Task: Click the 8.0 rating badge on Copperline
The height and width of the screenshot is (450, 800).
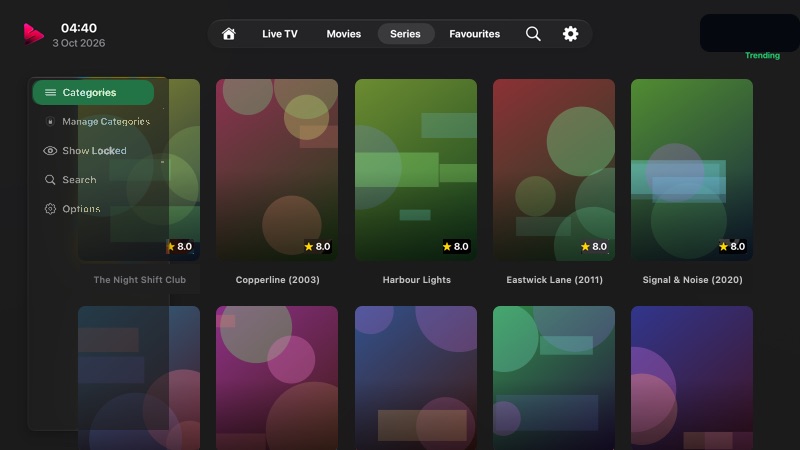Action: pyautogui.click(x=317, y=246)
